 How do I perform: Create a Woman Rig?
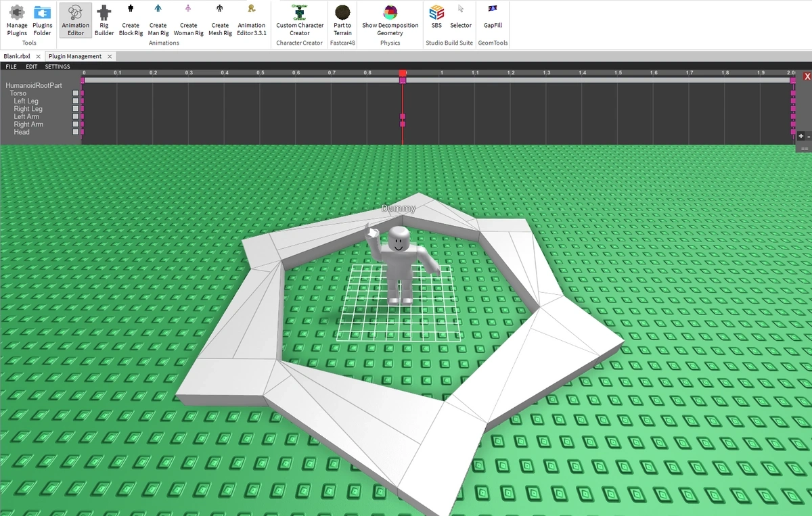click(x=188, y=20)
